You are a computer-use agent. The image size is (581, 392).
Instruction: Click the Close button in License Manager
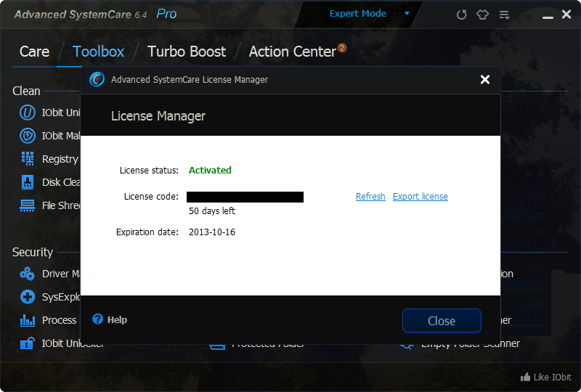coord(442,320)
